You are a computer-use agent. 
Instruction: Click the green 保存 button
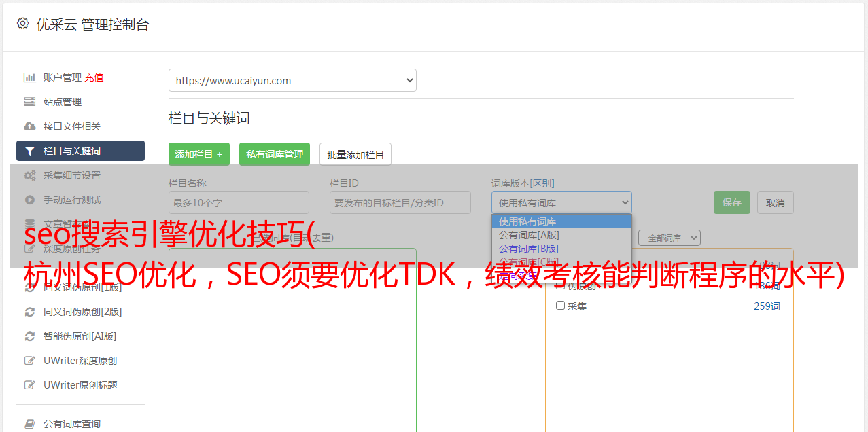click(x=732, y=202)
